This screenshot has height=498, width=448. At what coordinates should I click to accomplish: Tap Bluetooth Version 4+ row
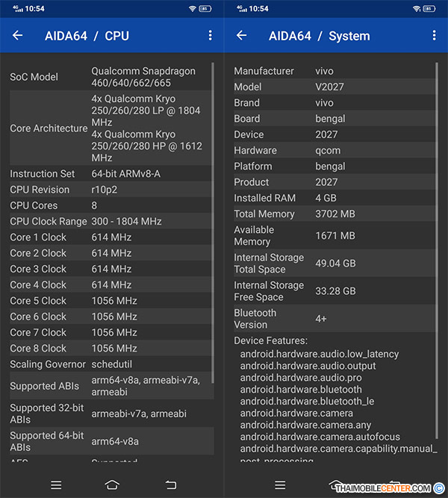pyautogui.click(x=335, y=319)
